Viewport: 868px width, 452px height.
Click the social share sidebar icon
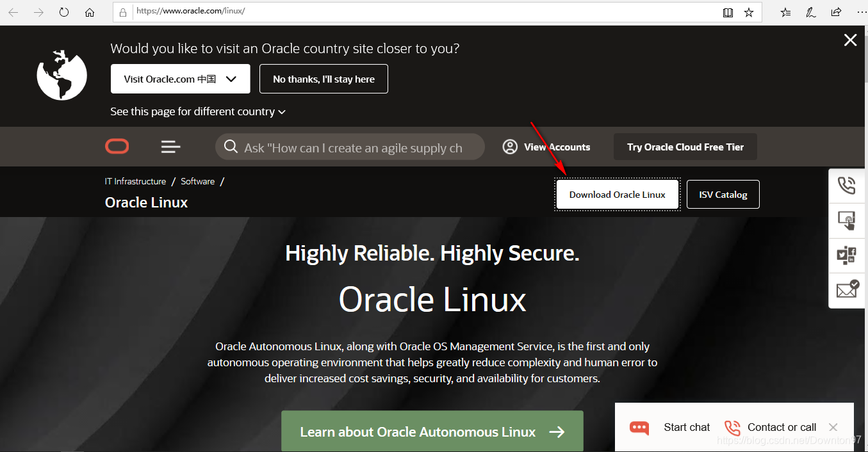pos(847,255)
